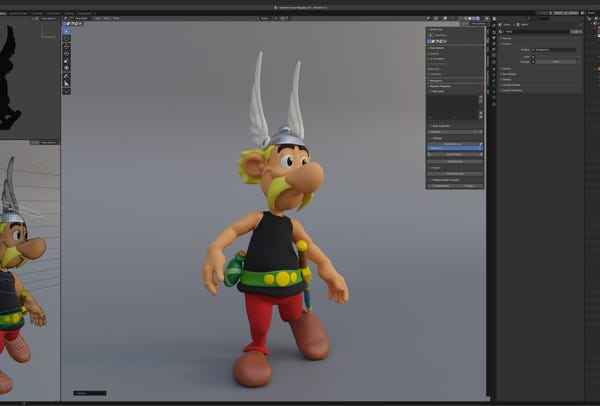Select the Transform tool
Image resolution: width=600 pixels, height=406 pixels.
click(x=67, y=68)
